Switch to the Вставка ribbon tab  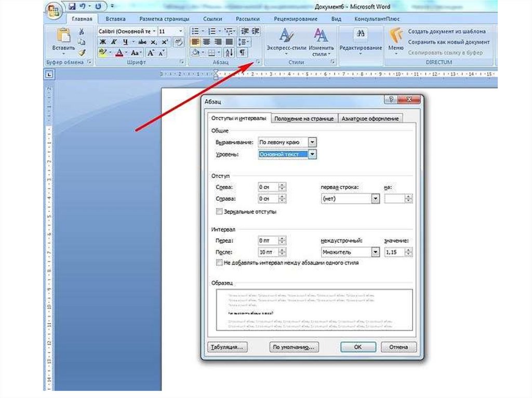[115, 19]
